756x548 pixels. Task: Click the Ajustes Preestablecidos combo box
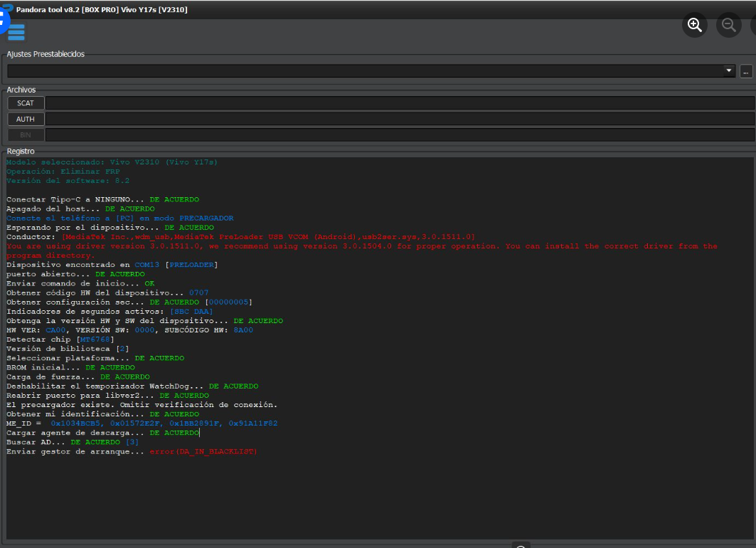pyautogui.click(x=371, y=71)
